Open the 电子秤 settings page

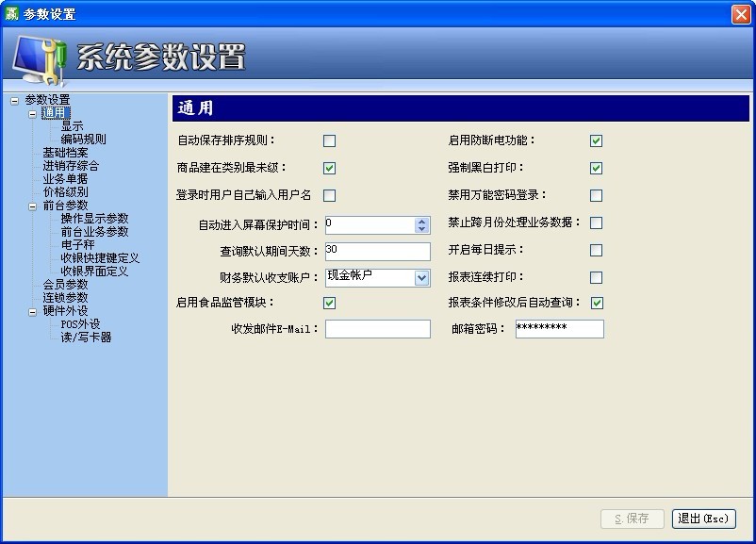coord(77,245)
